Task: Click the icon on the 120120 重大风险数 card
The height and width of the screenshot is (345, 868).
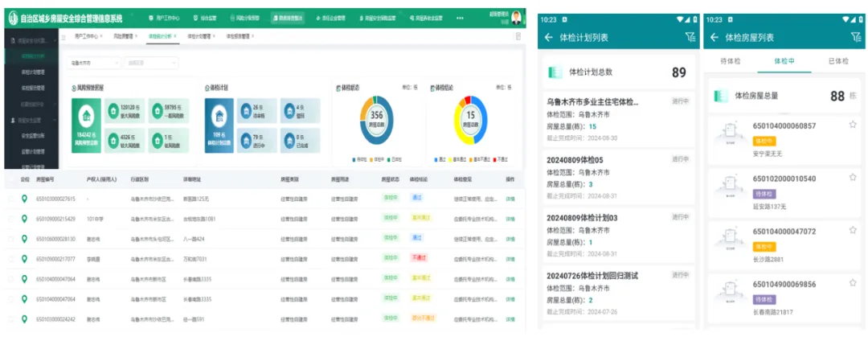Action: tap(113, 109)
